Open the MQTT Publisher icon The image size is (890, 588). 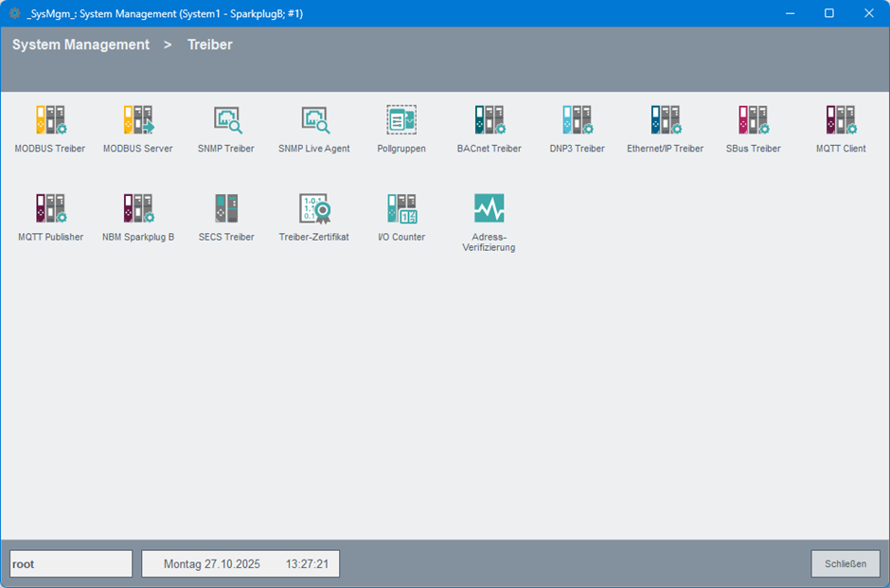pyautogui.click(x=50, y=208)
